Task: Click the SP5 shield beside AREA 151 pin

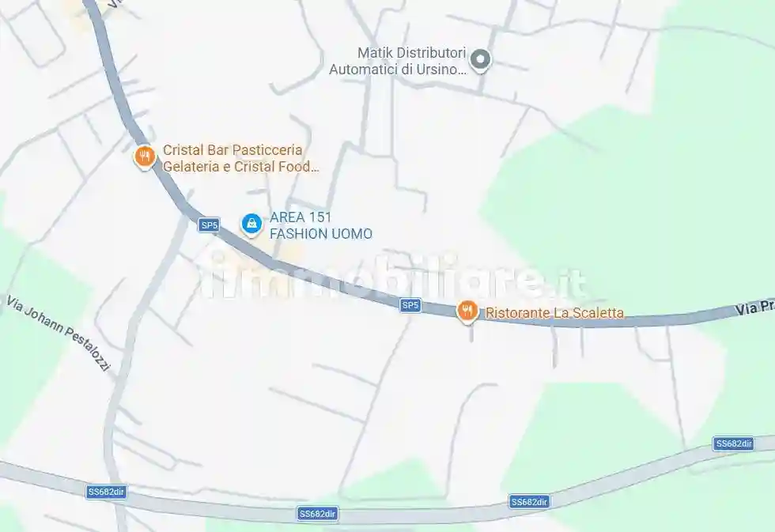Action: 209,225
